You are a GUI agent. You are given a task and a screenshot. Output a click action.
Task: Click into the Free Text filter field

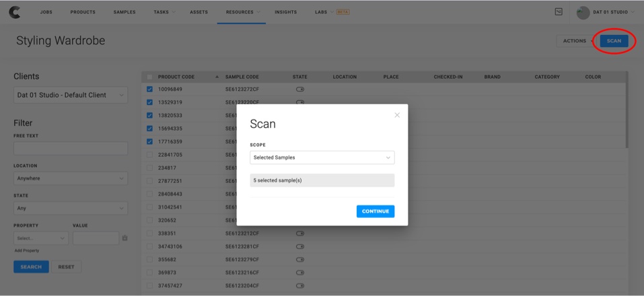(71, 149)
